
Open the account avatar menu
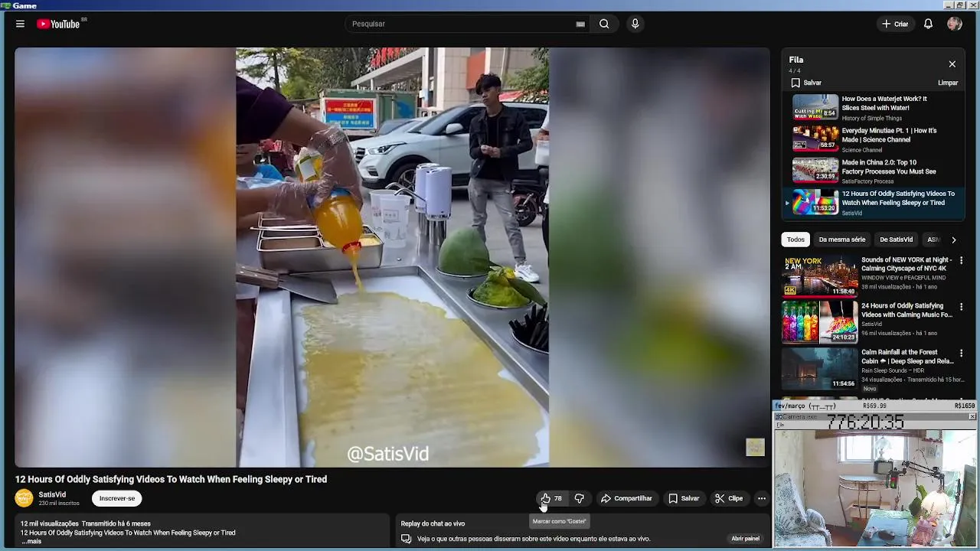click(x=954, y=24)
